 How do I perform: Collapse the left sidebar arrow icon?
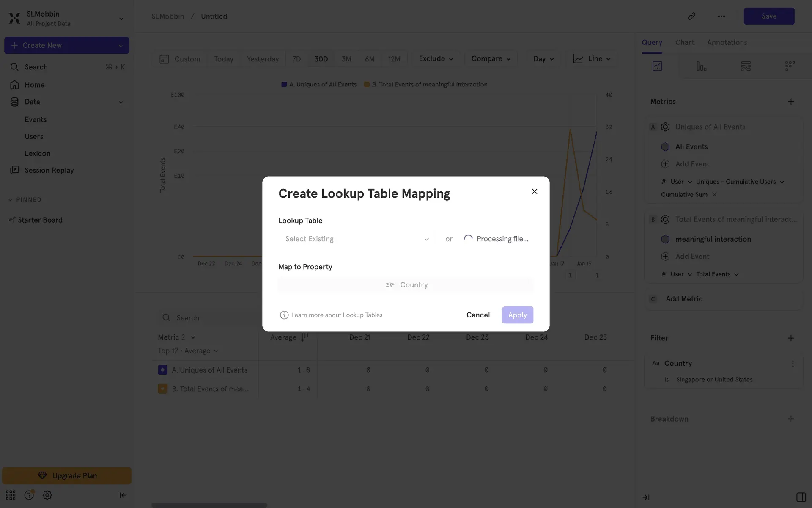123,495
